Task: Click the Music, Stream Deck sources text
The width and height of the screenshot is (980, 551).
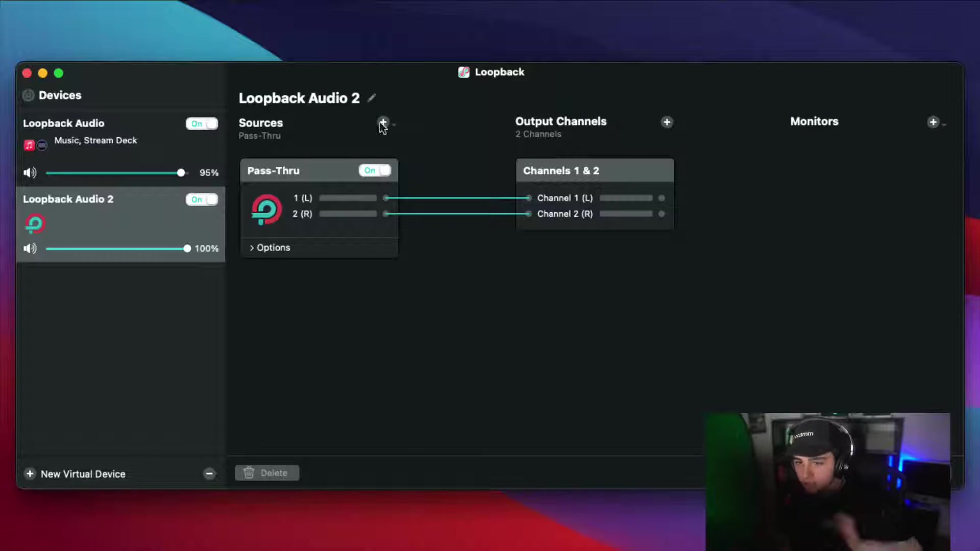Action: pos(95,140)
